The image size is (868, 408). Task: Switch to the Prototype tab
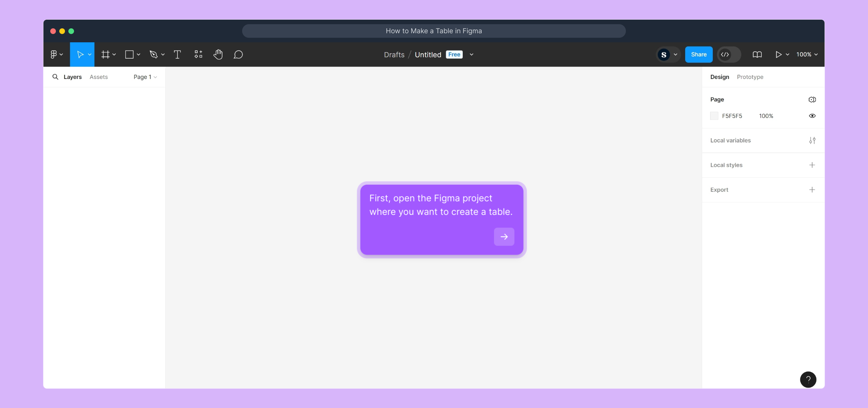tap(750, 77)
